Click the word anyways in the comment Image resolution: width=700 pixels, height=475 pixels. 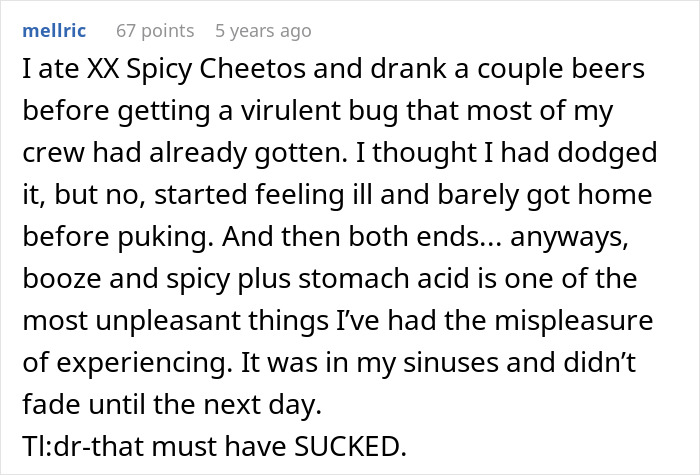click(x=570, y=237)
